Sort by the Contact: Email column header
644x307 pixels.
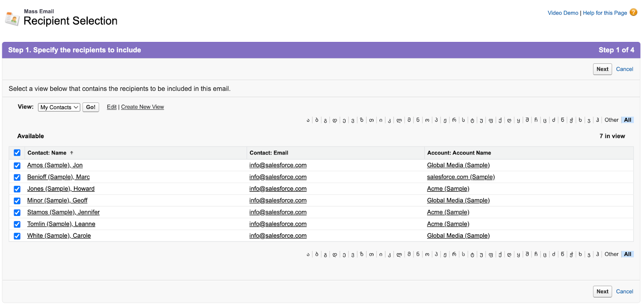pyautogui.click(x=269, y=153)
